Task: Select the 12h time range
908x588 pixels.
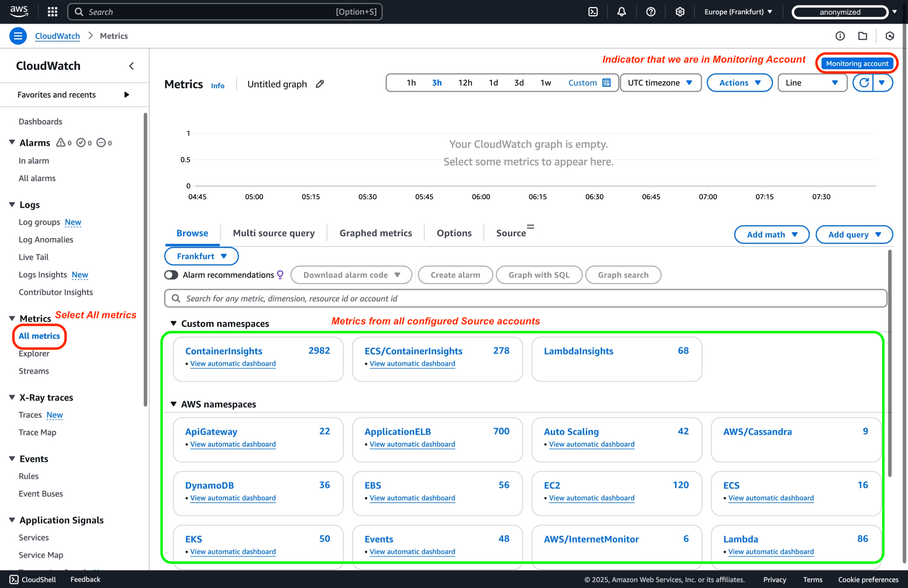Action: (x=465, y=83)
